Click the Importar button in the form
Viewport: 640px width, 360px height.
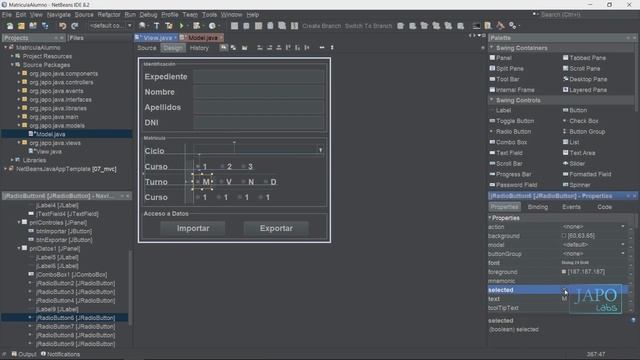point(193,228)
